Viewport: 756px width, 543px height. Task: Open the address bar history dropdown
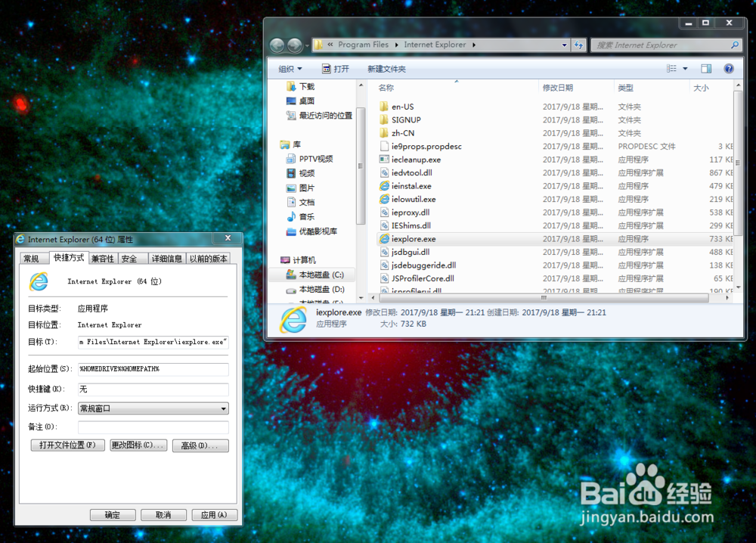click(x=564, y=45)
